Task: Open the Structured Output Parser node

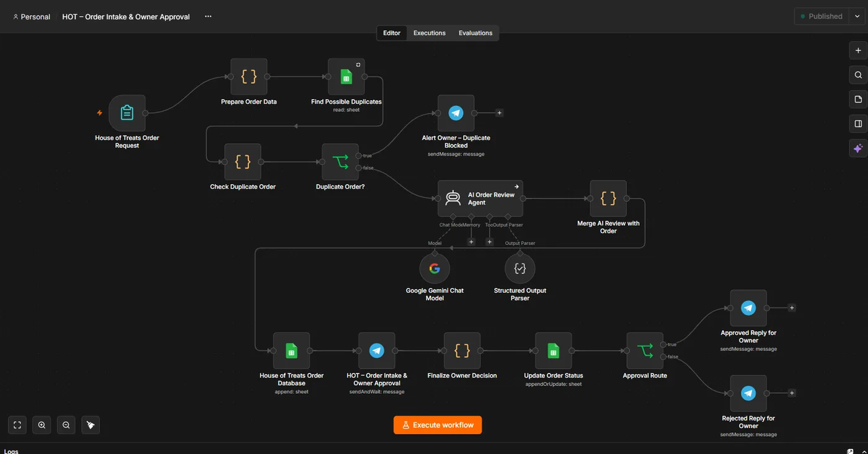Action: point(520,269)
